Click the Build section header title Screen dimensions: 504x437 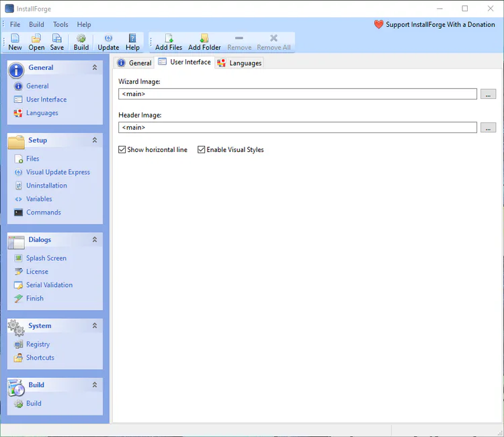pyautogui.click(x=36, y=385)
